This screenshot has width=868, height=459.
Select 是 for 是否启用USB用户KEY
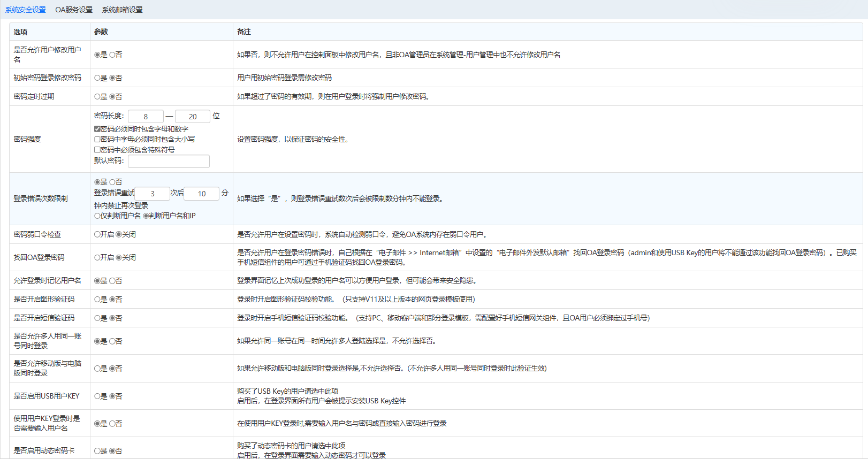[x=97, y=396]
